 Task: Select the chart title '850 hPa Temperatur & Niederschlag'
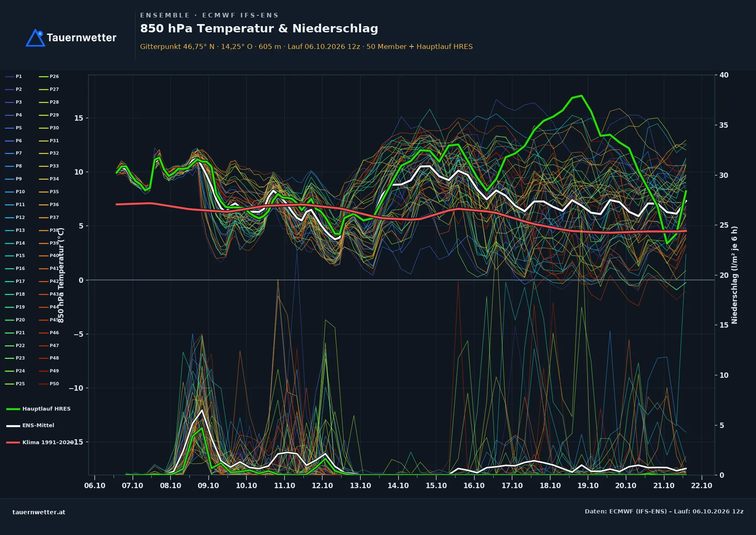coord(259,28)
